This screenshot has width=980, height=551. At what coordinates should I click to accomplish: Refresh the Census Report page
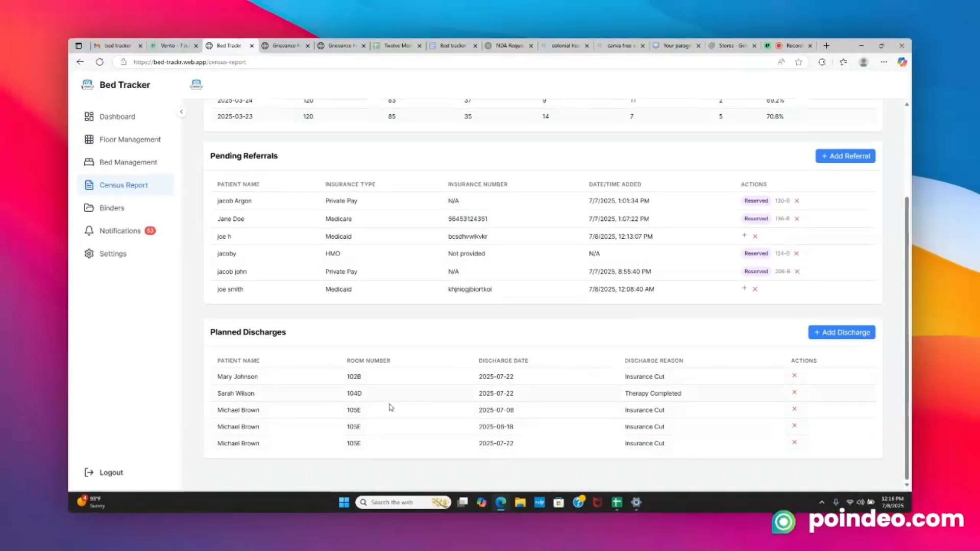coord(100,62)
